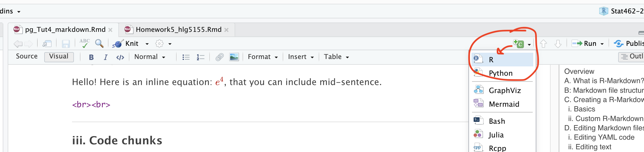This screenshot has width=644, height=152.
Task: Select Python from the chunk menu
Action: tap(501, 73)
